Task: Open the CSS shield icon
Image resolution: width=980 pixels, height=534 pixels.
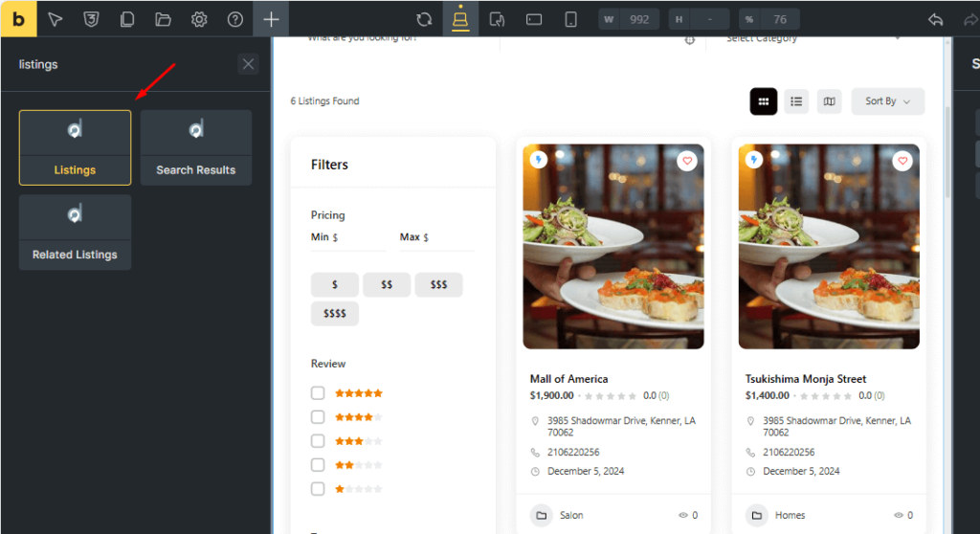Action: pyautogui.click(x=91, y=19)
